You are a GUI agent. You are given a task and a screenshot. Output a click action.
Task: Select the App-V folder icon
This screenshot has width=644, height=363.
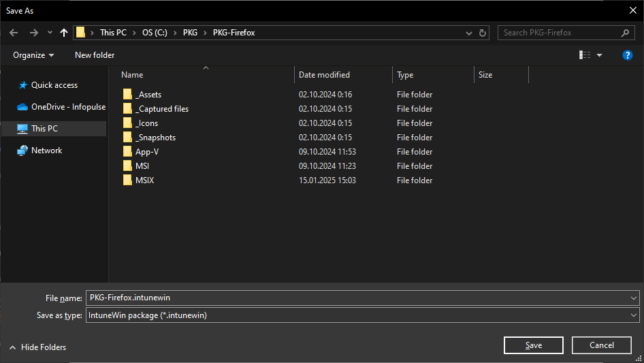click(x=127, y=151)
